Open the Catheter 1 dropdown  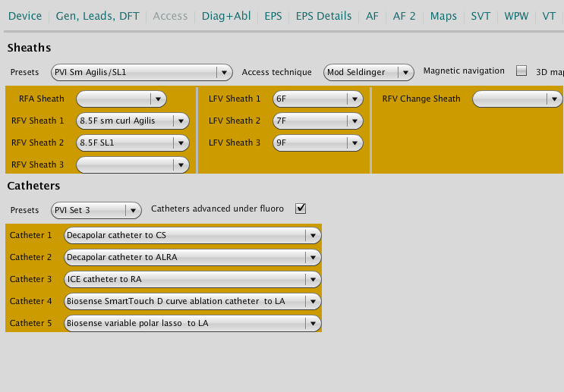tap(193, 235)
